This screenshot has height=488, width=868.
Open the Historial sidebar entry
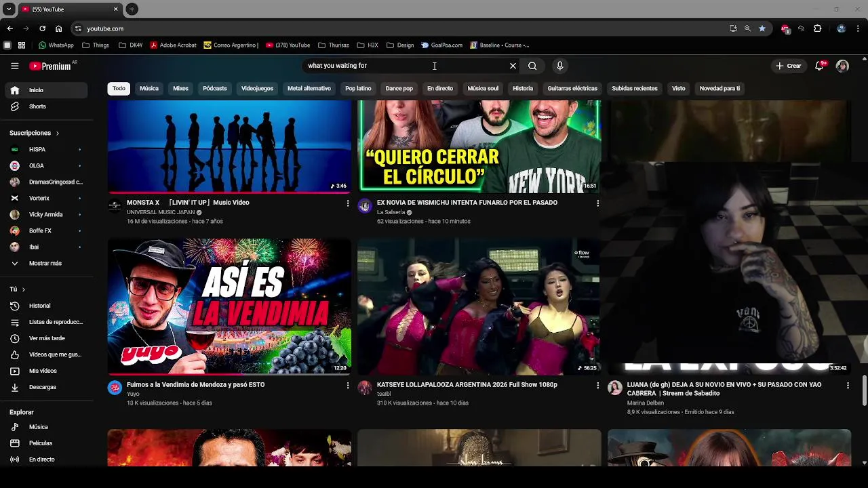(47, 306)
